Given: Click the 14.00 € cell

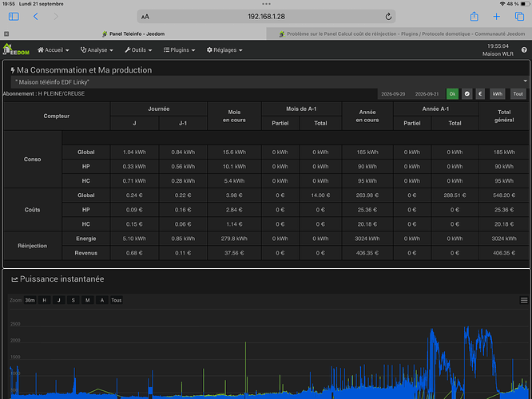Looking at the screenshot, I should [x=320, y=196].
